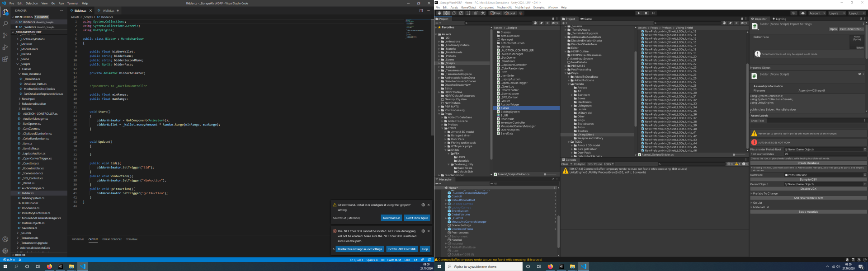Open File Explorer on left taskbar
868x271 pixels.
pos(71,266)
